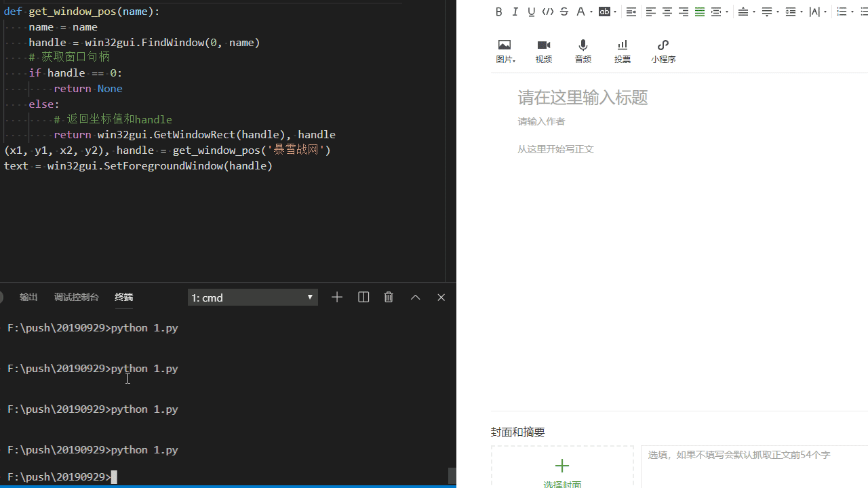Insert a 小程序 mini program card
Screen dimensions: 868x488
[663, 51]
